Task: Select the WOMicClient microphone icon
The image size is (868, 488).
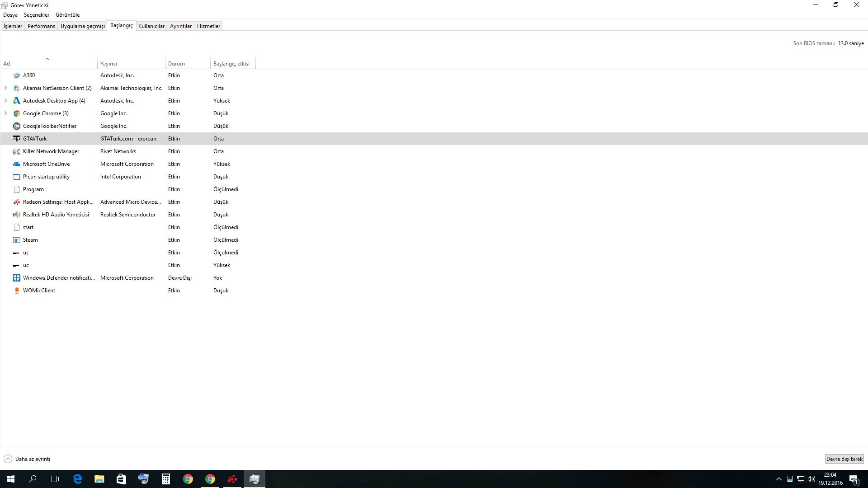Action: click(17, 291)
